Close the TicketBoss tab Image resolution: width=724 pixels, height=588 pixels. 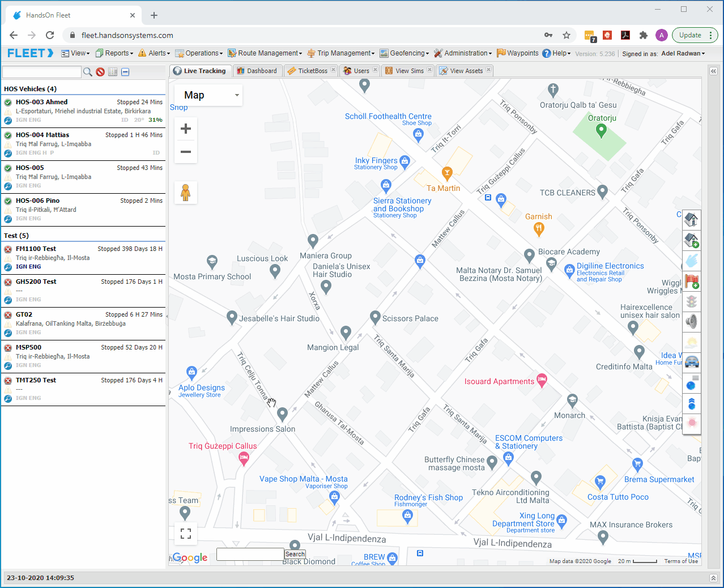(334, 70)
